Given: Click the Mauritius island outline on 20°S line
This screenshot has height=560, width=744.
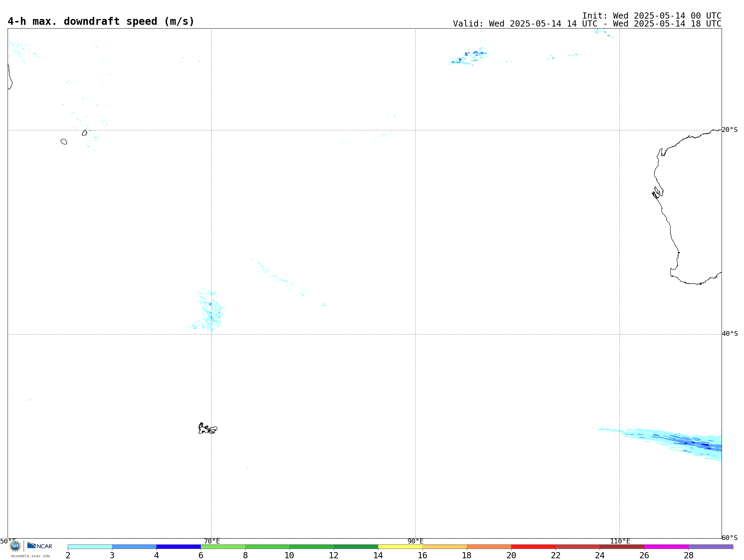Looking at the screenshot, I should pos(84,133).
